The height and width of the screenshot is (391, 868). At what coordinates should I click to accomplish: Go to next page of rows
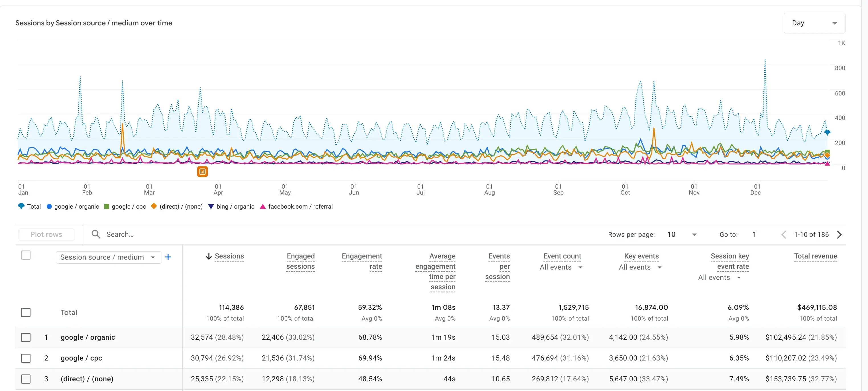839,235
